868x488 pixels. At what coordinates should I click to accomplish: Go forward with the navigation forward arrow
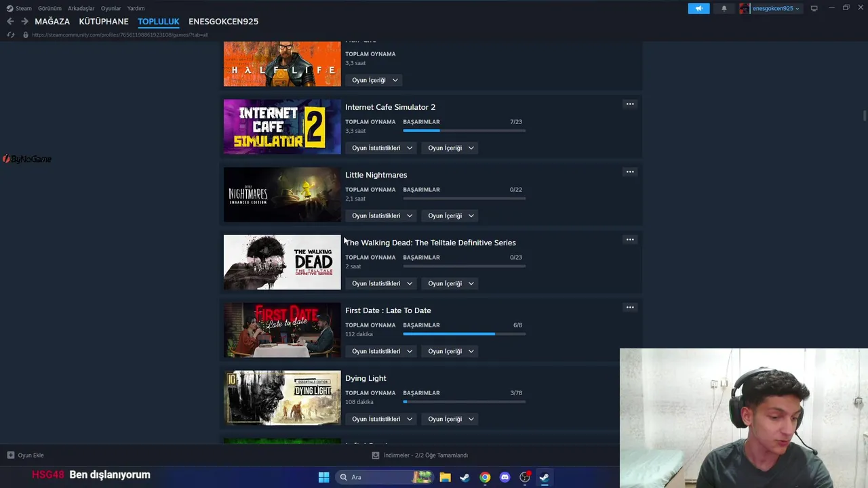[x=24, y=22]
